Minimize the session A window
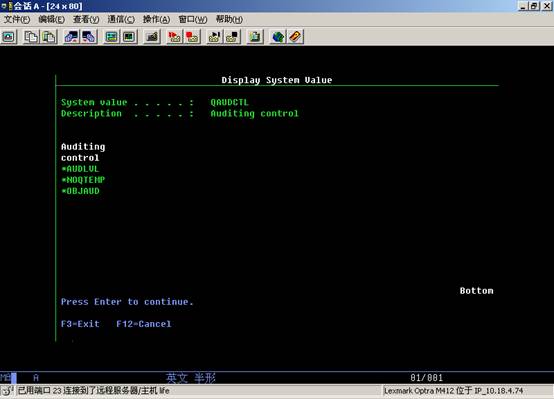The width and height of the screenshot is (554, 399). coord(523,6)
